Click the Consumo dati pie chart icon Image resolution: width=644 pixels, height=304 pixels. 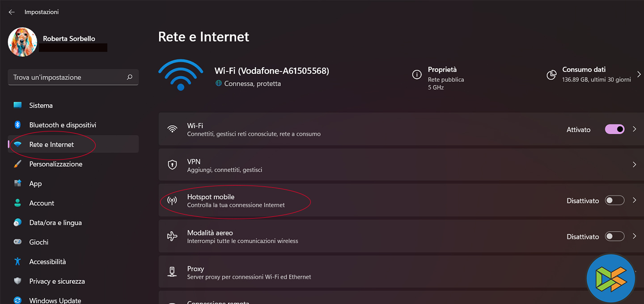pyautogui.click(x=551, y=75)
